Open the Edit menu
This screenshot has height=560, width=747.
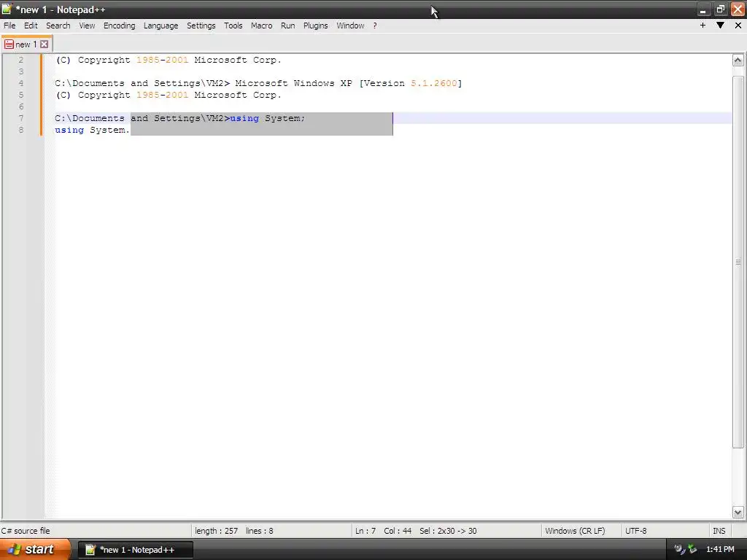tap(31, 26)
